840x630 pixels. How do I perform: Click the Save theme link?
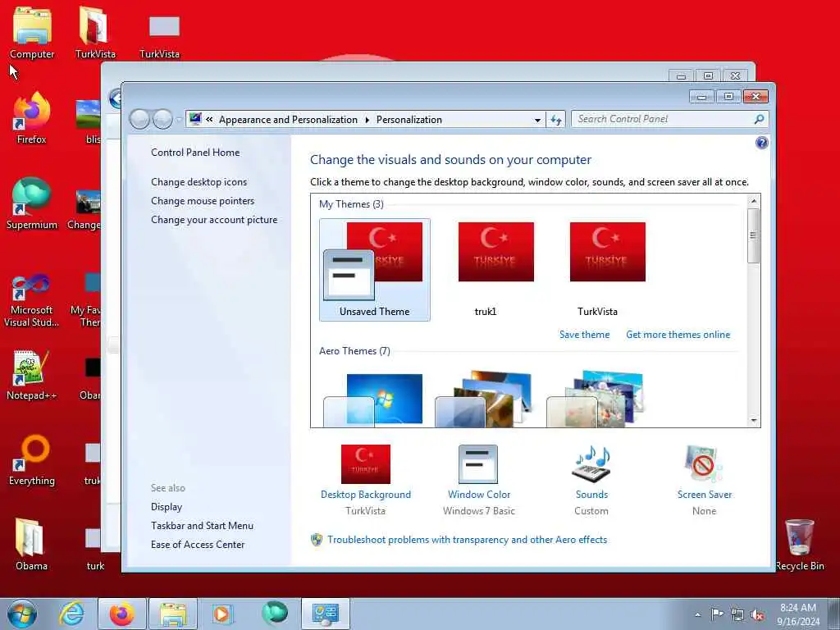(584, 335)
